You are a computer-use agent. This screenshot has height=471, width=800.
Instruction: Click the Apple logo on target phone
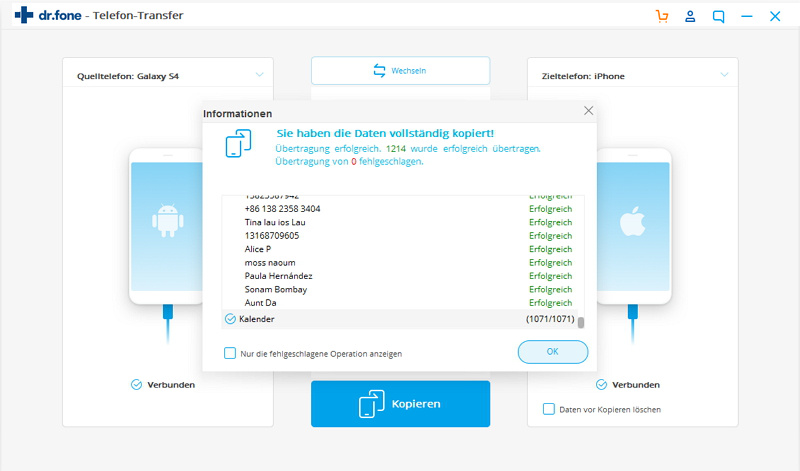point(632,221)
